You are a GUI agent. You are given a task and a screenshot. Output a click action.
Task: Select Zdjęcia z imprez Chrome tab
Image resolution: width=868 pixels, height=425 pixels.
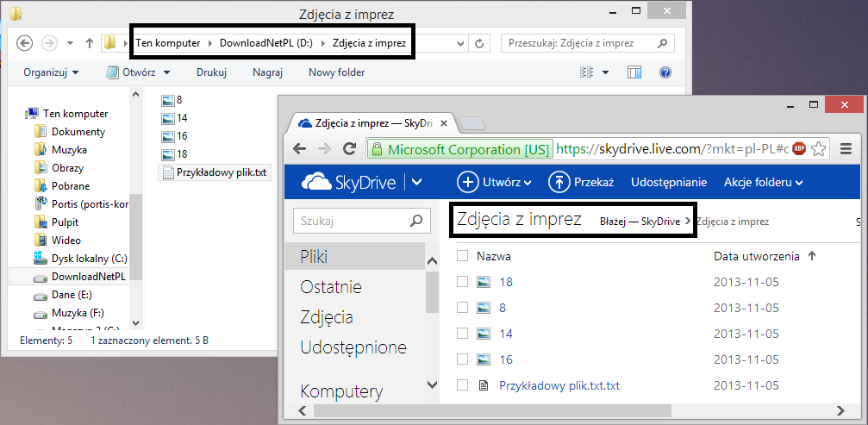click(x=372, y=123)
